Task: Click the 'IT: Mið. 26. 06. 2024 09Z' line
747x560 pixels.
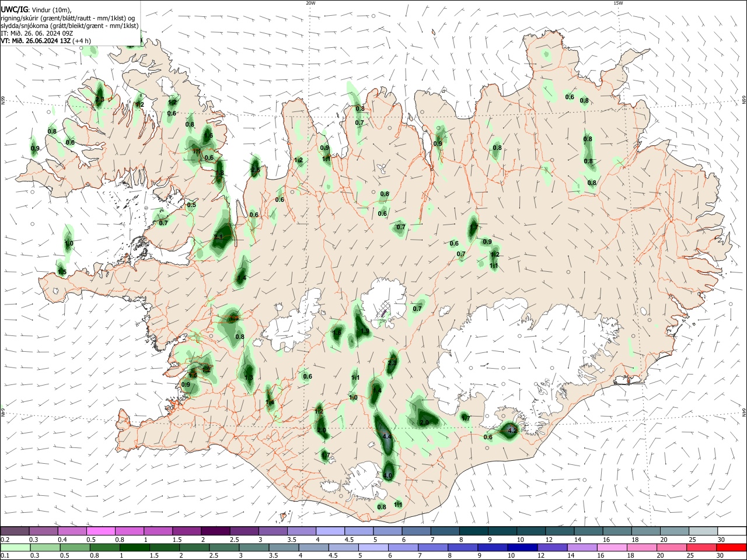Action: click(x=37, y=33)
